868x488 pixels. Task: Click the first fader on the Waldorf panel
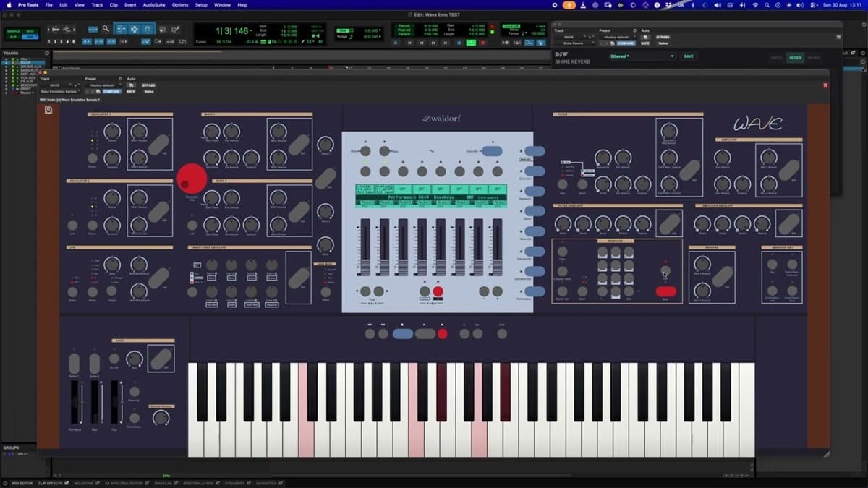[x=365, y=247]
